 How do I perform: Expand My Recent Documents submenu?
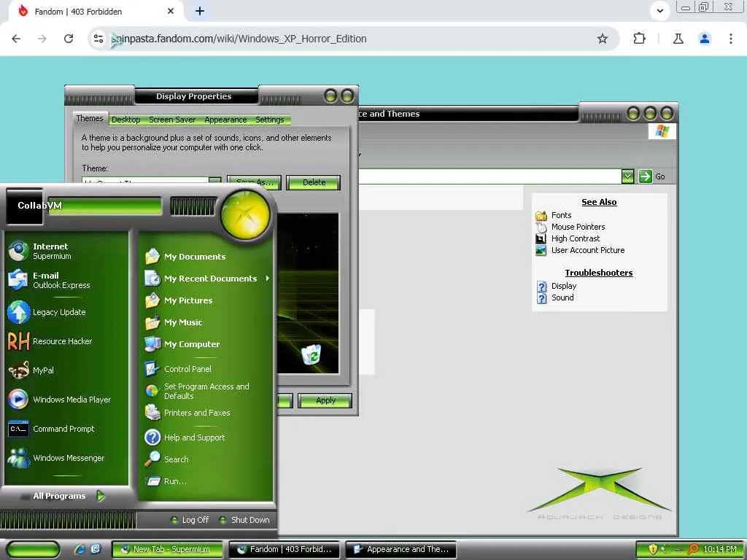[x=208, y=279]
